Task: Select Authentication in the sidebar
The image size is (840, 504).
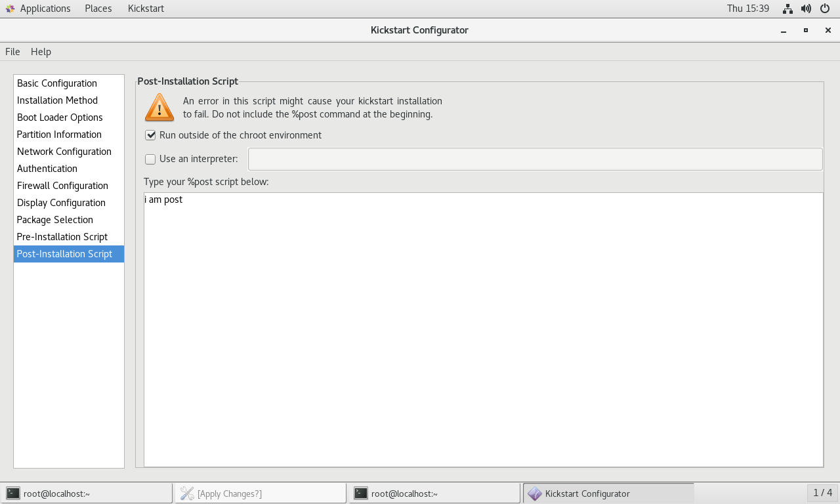Action: point(69,169)
